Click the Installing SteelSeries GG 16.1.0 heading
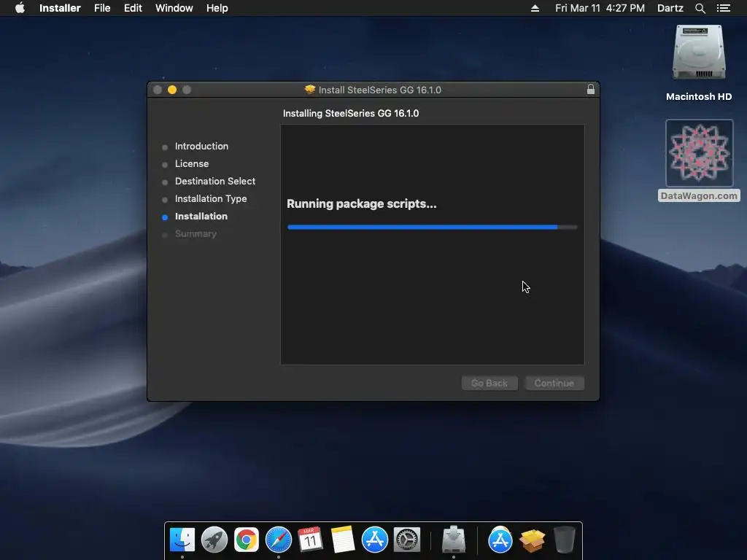The height and width of the screenshot is (560, 747). [351, 113]
